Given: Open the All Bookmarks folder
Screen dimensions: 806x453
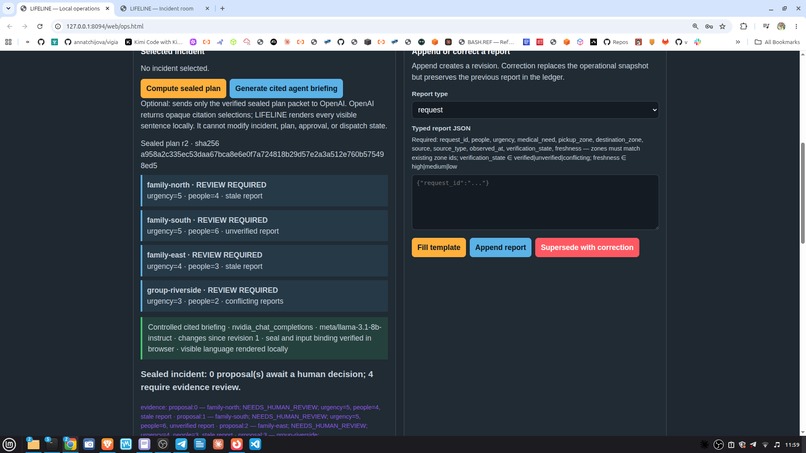Looking at the screenshot, I should (x=777, y=42).
